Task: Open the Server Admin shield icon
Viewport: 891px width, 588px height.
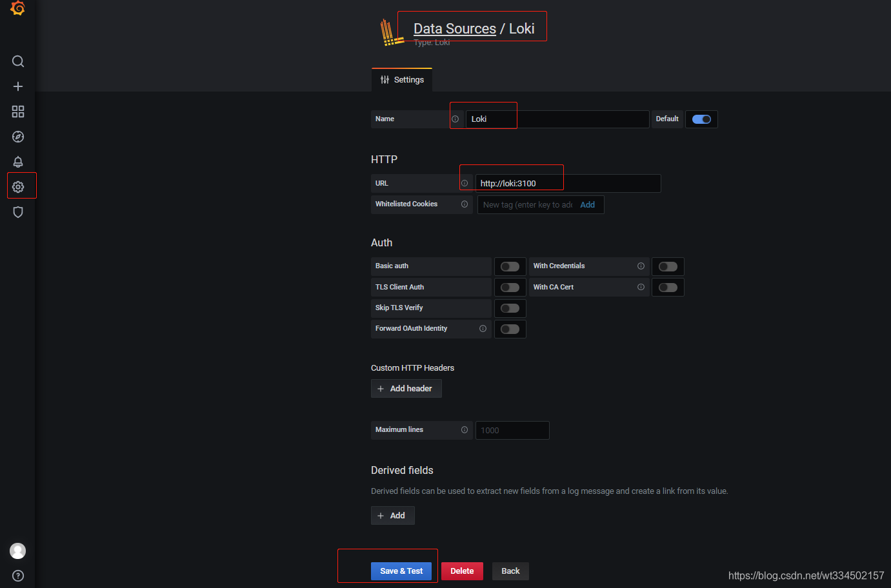Action: pyautogui.click(x=18, y=212)
